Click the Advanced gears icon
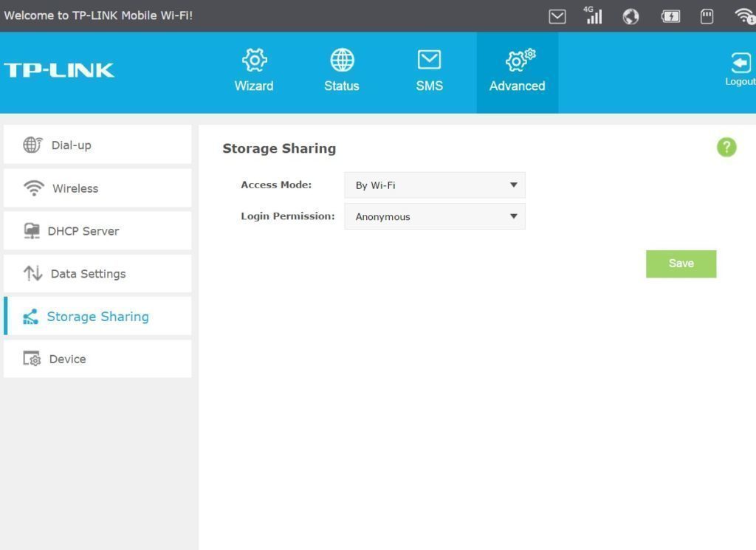This screenshot has height=550, width=756. tap(520, 61)
